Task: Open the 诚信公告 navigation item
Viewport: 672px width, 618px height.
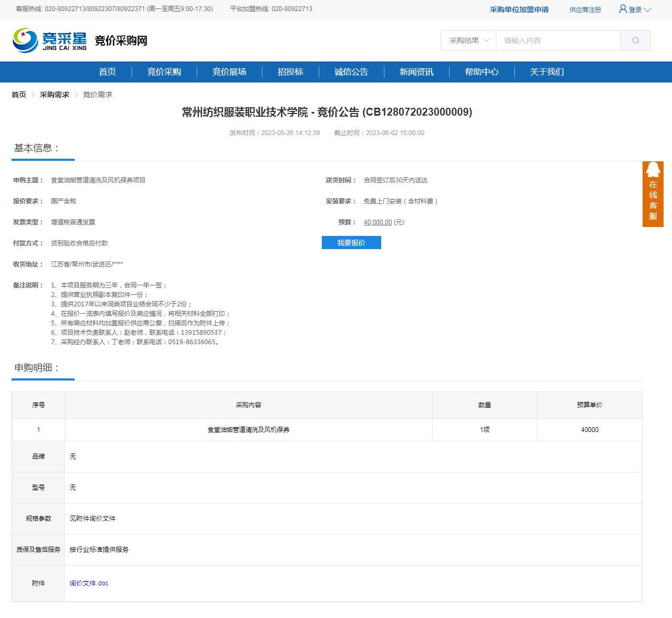Action: [x=351, y=72]
